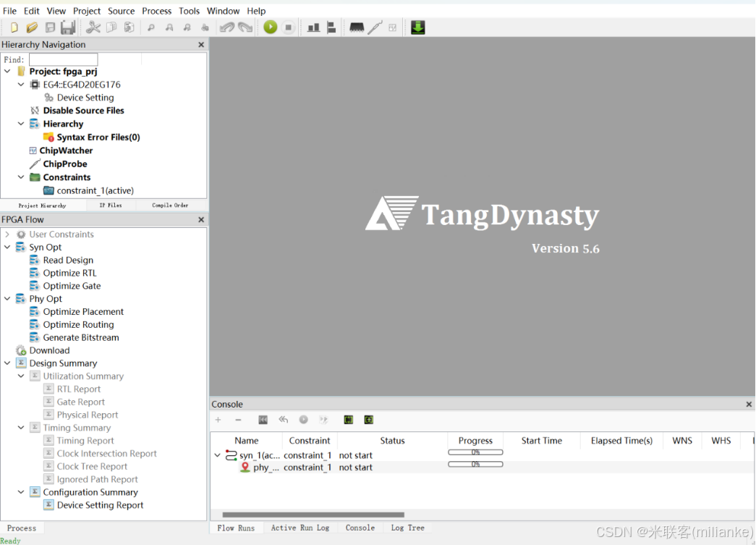Click Read Design in FPGA Flow

[x=68, y=260]
